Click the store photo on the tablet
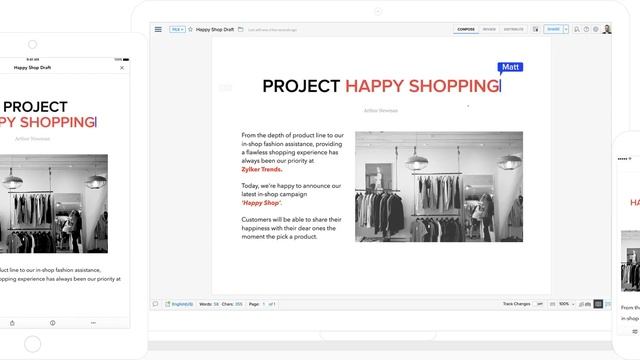 coord(54,204)
